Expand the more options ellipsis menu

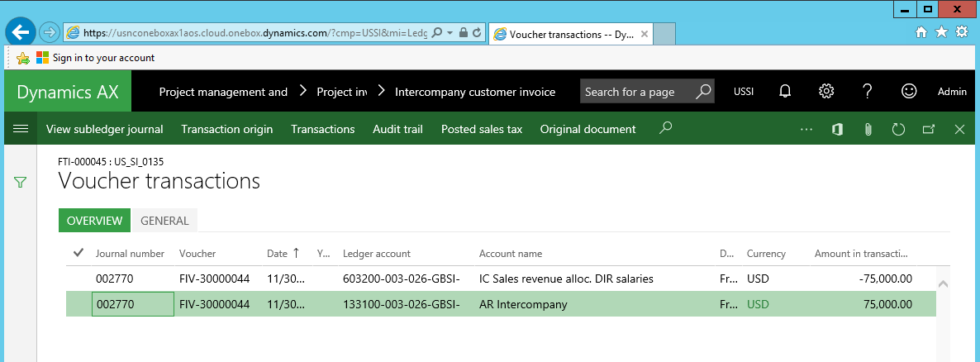tap(806, 129)
